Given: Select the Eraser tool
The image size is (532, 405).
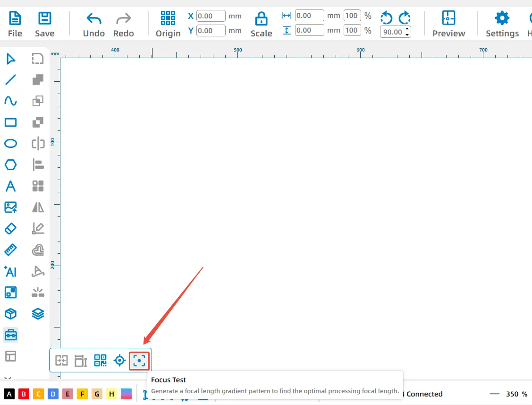Looking at the screenshot, I should pyautogui.click(x=10, y=228).
